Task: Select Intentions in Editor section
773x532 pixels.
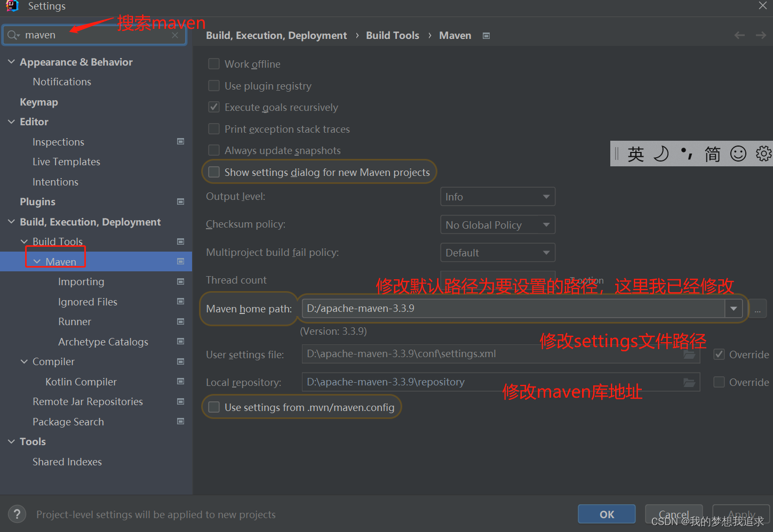Action: 55,182
